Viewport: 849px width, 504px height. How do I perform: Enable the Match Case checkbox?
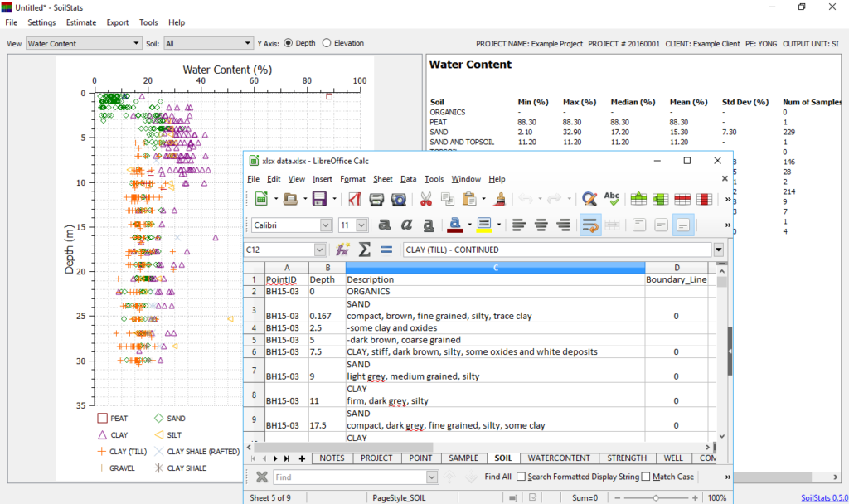645,477
